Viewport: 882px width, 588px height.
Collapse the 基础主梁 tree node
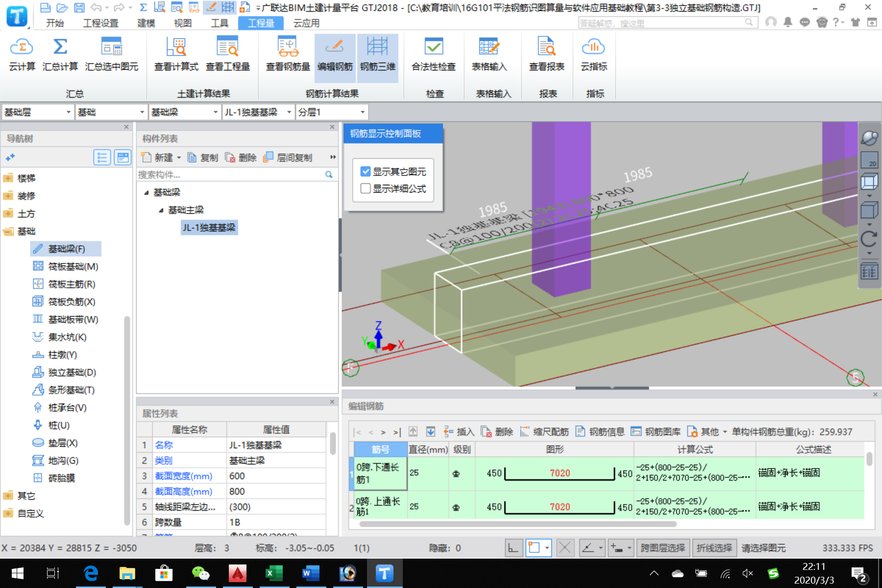coord(161,210)
